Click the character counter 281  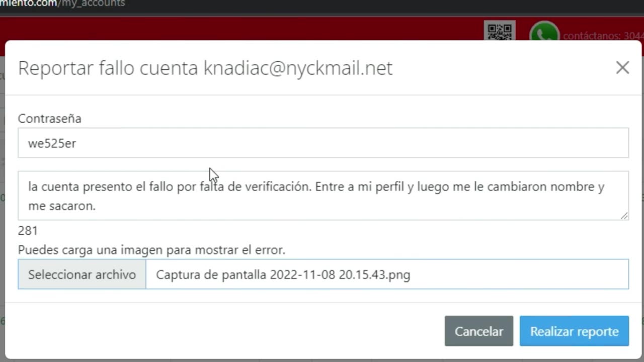[x=28, y=231]
